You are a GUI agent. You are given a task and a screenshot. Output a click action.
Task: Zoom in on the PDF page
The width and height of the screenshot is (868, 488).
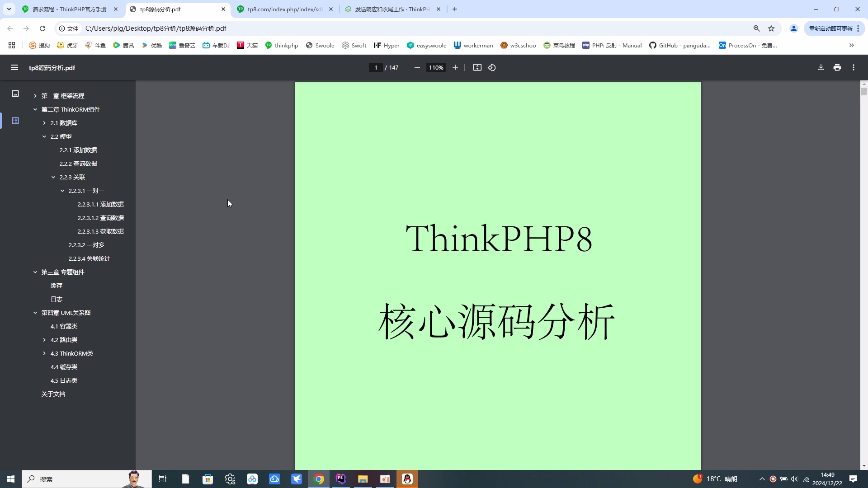pyautogui.click(x=455, y=67)
